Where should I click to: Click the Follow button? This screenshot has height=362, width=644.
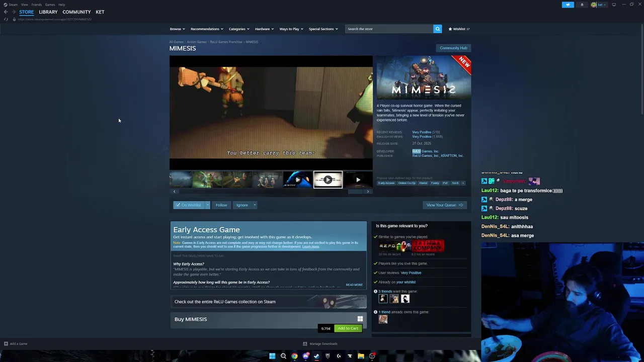pyautogui.click(x=221, y=205)
